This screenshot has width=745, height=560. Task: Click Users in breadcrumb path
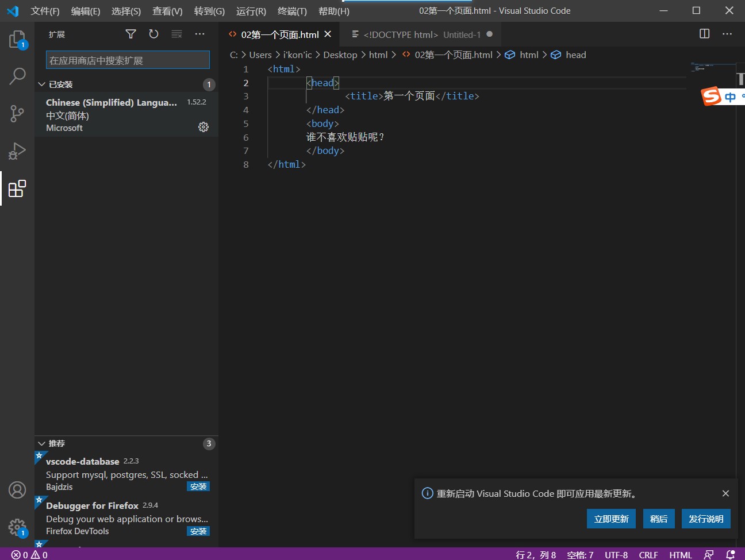click(x=260, y=55)
